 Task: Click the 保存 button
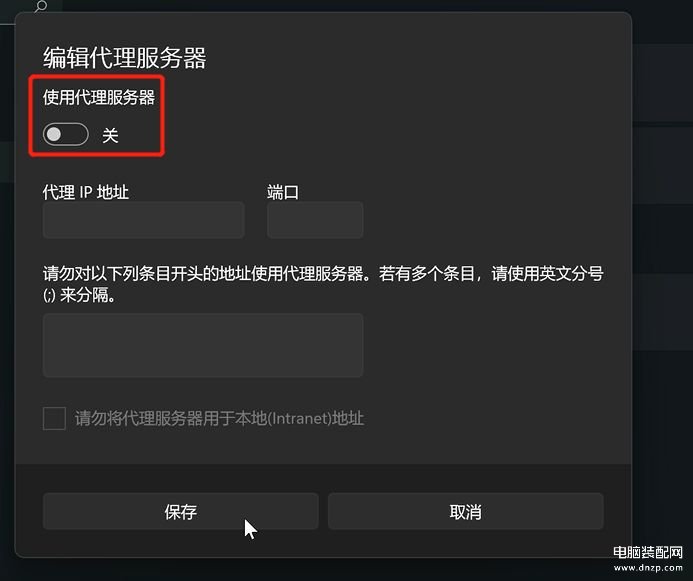click(180, 512)
